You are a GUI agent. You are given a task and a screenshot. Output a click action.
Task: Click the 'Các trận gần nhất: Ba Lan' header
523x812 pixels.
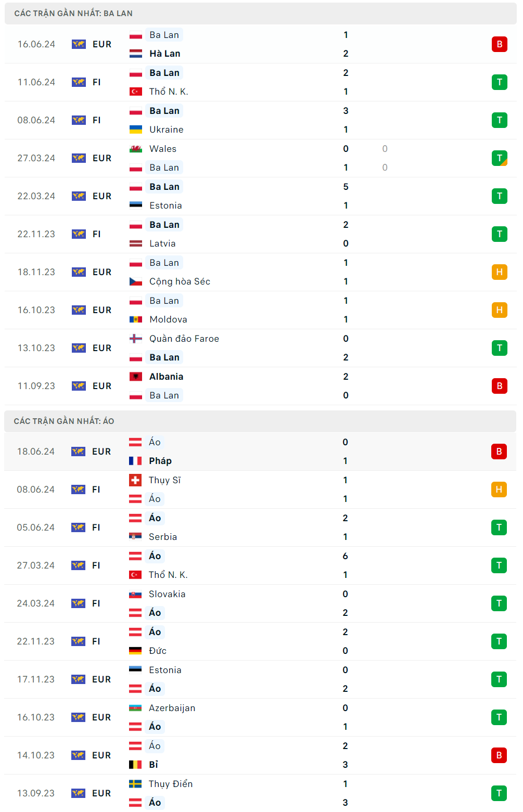pyautogui.click(x=73, y=14)
